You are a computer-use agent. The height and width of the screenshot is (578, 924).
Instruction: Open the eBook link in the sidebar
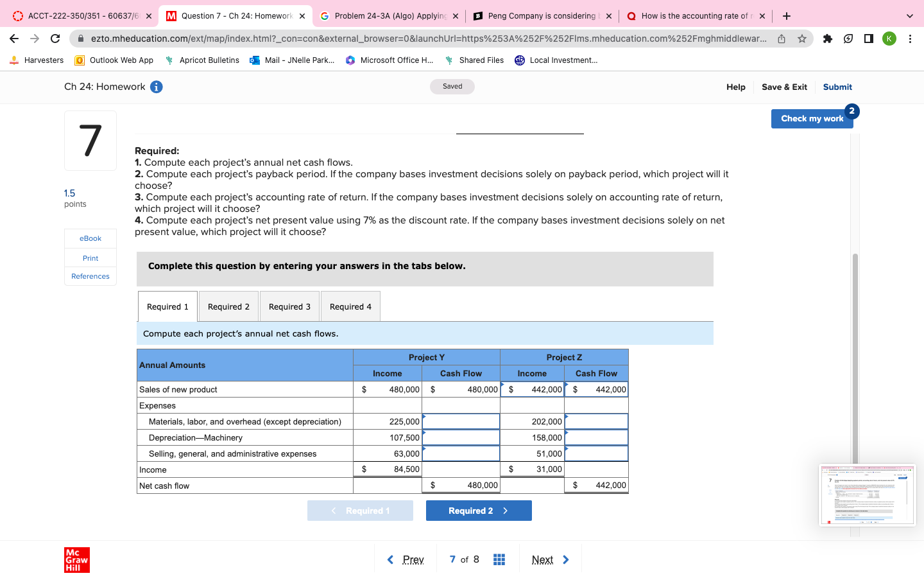(90, 238)
